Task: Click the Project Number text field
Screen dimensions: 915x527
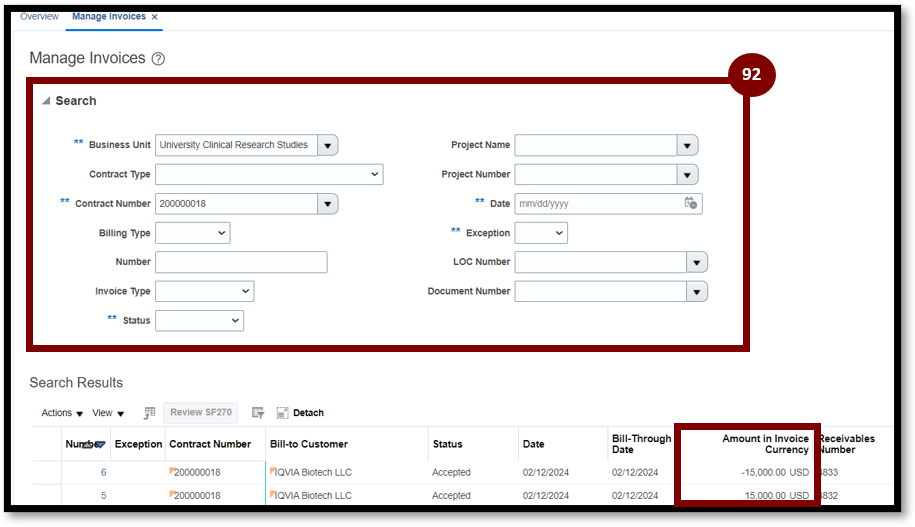Action: tap(596, 174)
